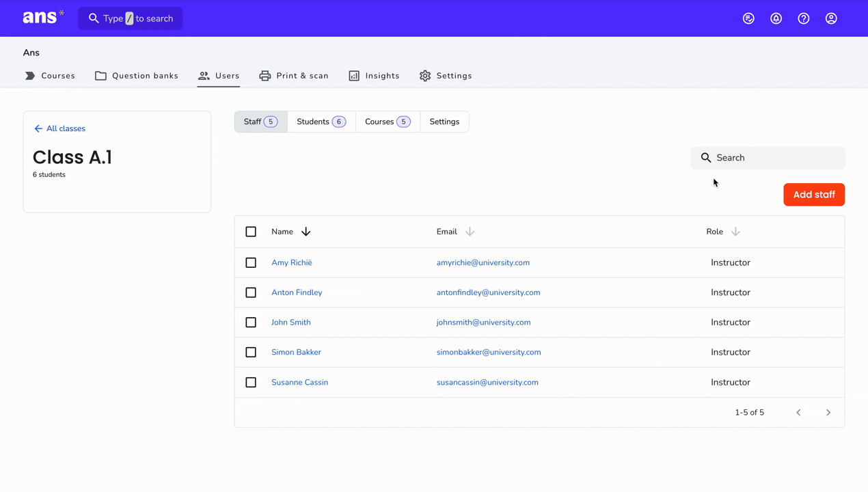Toggle the select-all checkbox in table header

(251, 232)
